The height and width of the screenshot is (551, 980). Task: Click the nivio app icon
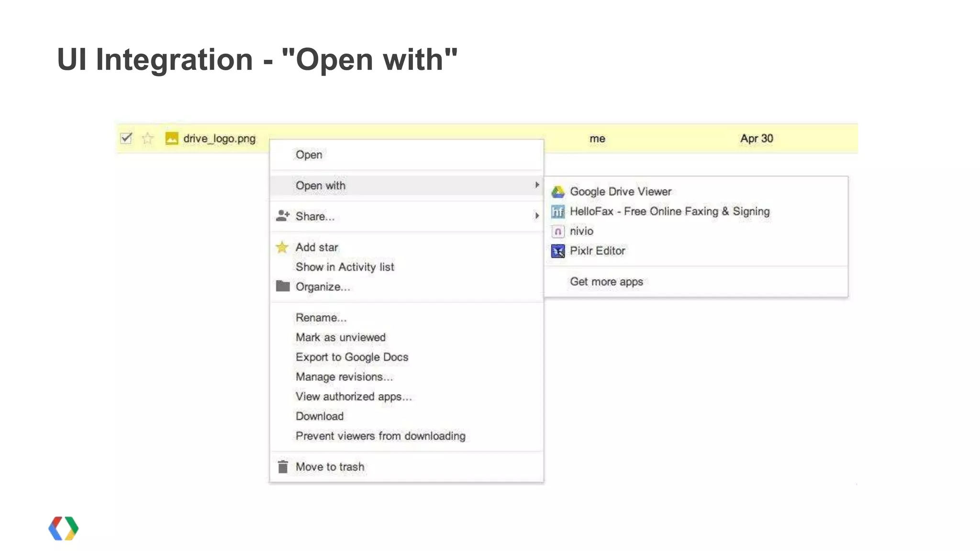click(x=558, y=231)
